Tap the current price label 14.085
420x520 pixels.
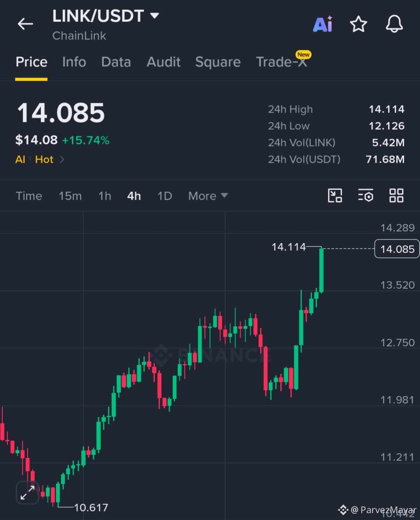(x=397, y=249)
